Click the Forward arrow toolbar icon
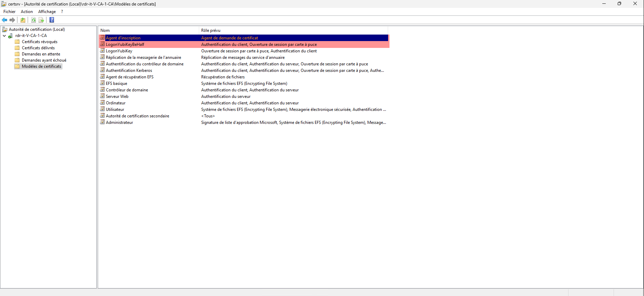The height and width of the screenshot is (296, 644). 12,20
